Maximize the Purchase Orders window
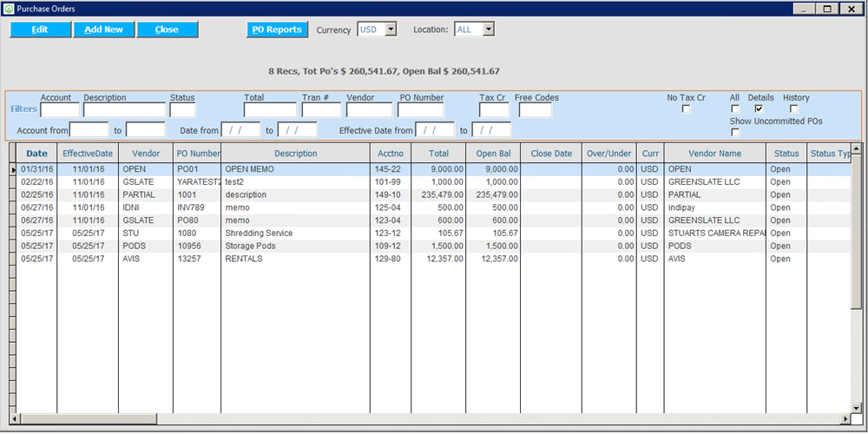The width and height of the screenshot is (868, 434). (x=828, y=9)
